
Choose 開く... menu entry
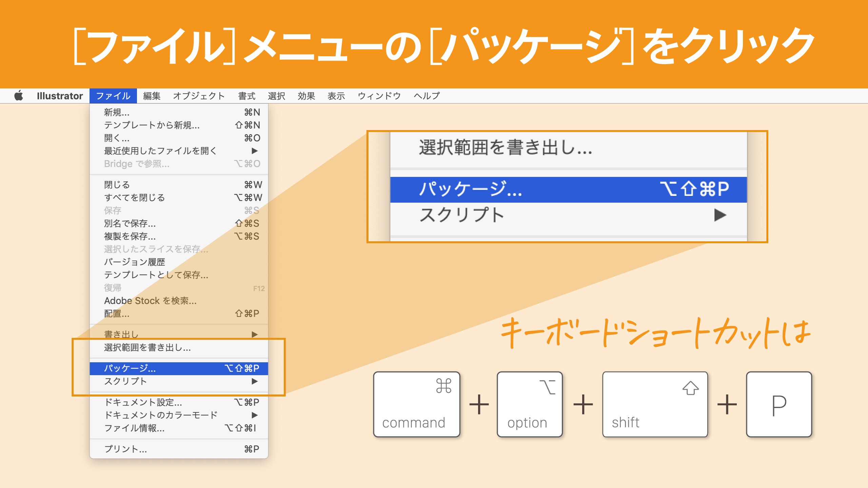179,138
